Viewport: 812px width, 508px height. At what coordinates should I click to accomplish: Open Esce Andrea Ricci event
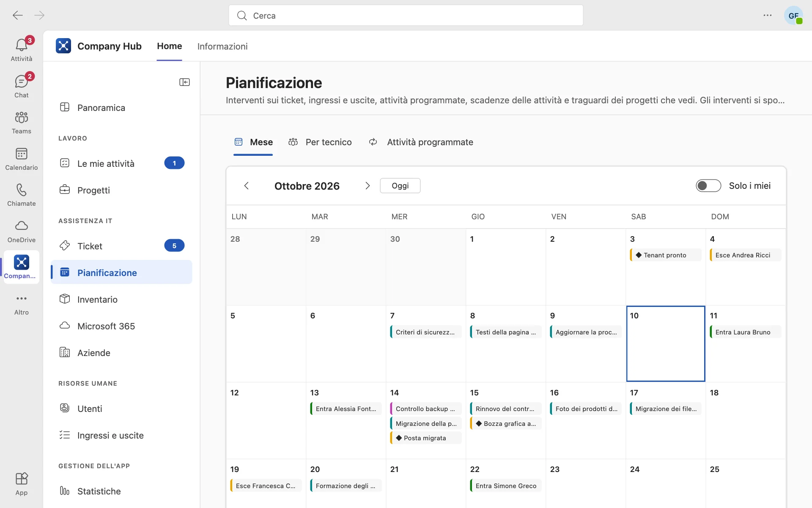point(745,255)
